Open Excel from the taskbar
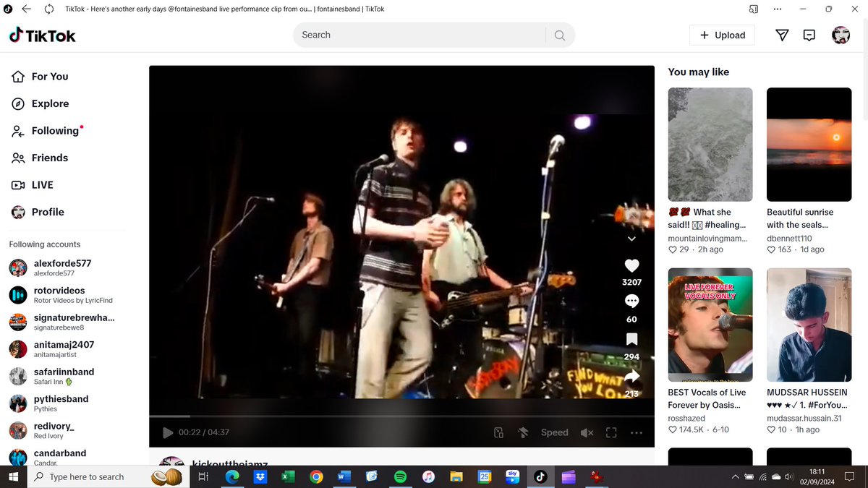This screenshot has height=488, width=868. point(288,476)
